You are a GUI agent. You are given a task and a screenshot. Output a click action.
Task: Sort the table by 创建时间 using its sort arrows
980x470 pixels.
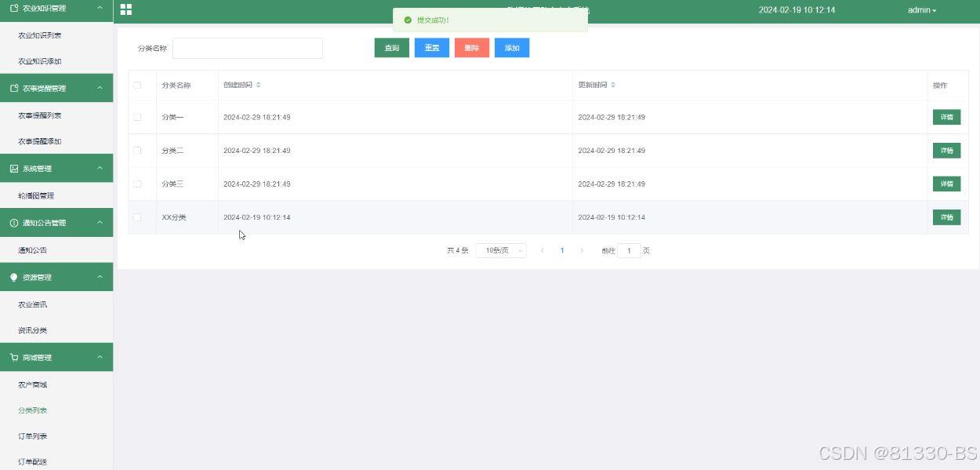(x=259, y=85)
